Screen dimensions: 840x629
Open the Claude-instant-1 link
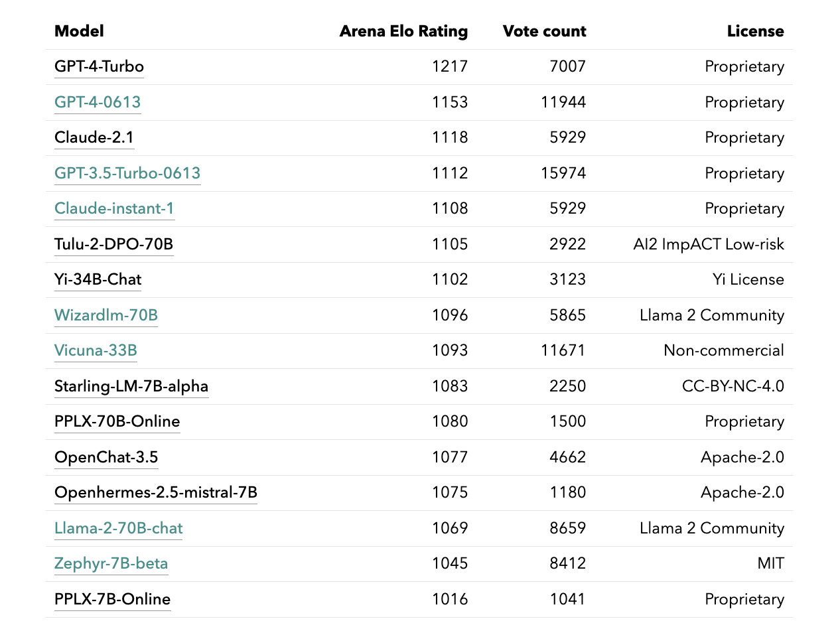tap(114, 209)
